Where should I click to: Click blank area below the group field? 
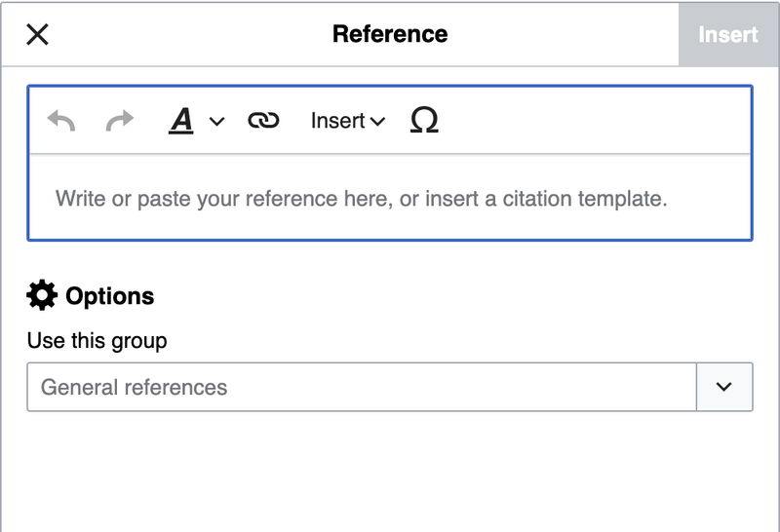click(390, 468)
